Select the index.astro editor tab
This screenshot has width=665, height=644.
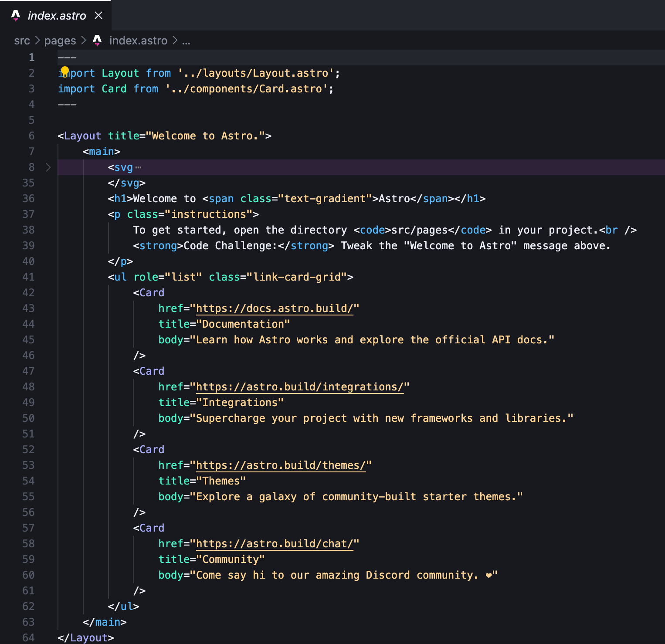tap(56, 16)
